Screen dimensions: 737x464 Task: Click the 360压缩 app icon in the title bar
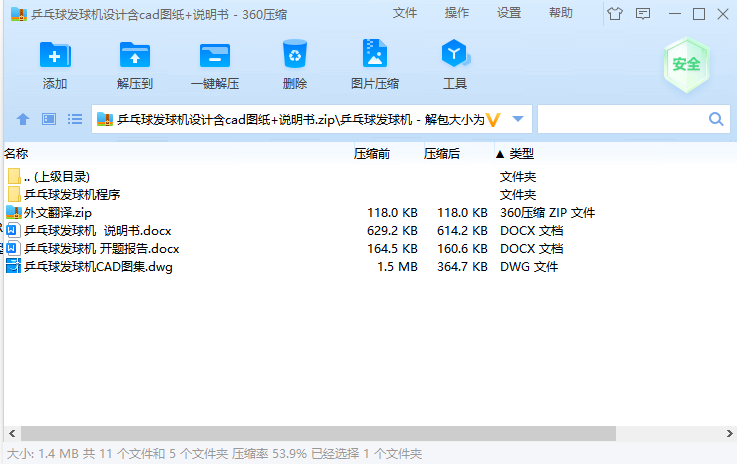point(19,14)
